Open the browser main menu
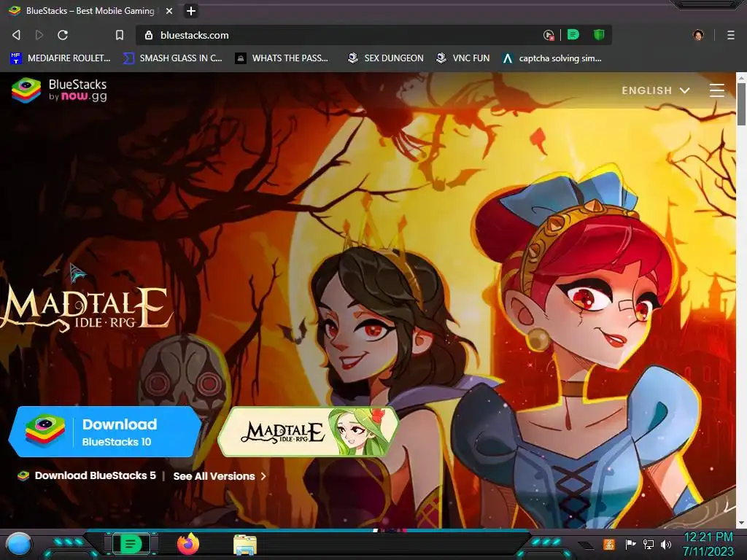 [x=730, y=35]
